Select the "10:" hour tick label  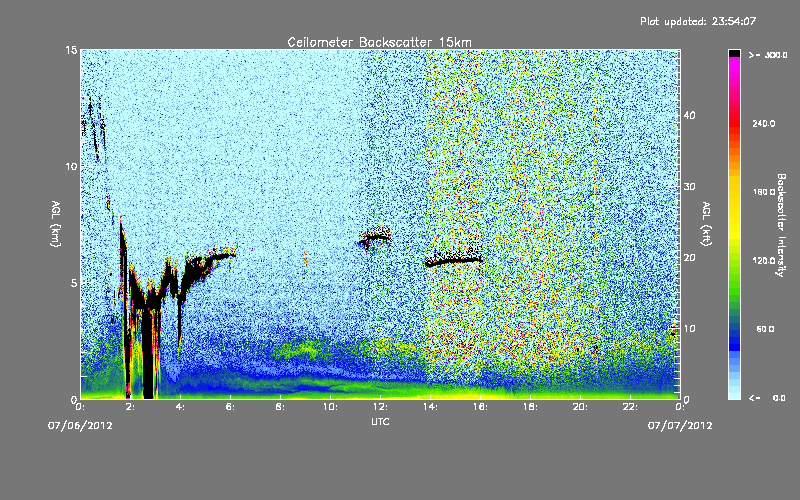coord(330,407)
